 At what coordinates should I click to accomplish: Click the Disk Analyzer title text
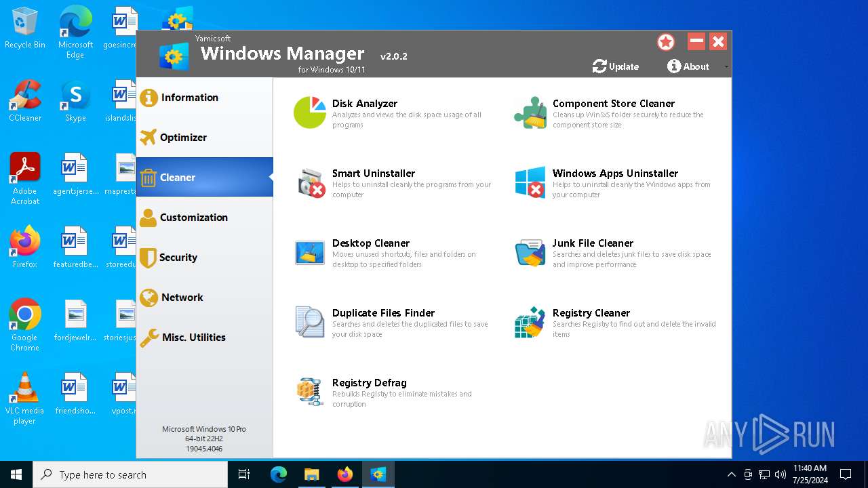click(365, 104)
